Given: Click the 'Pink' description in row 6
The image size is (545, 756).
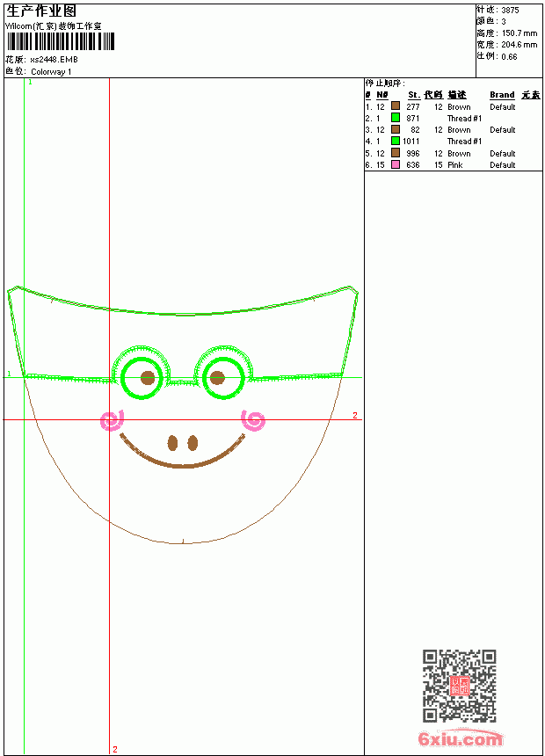Looking at the screenshot, I should (454, 165).
